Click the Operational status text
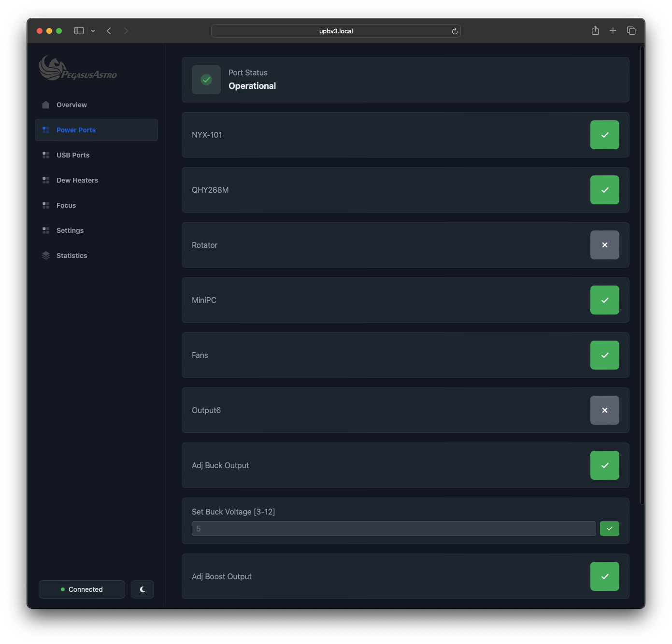Image resolution: width=672 pixels, height=644 pixels. point(252,86)
